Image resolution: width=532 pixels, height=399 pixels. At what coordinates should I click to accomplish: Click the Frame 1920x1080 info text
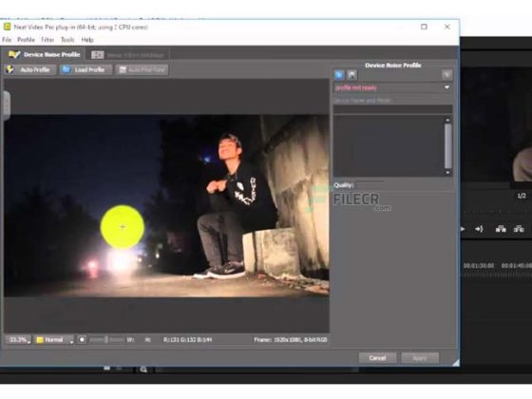pyautogui.click(x=291, y=340)
